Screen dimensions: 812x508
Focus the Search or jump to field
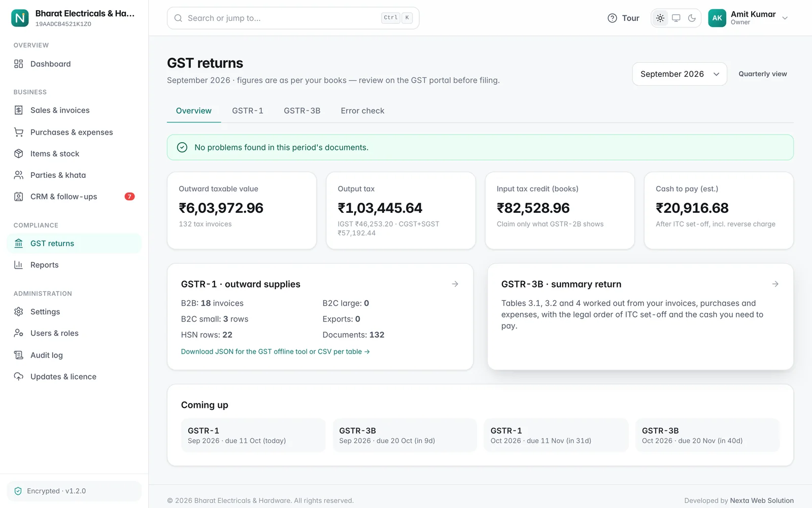(293, 18)
